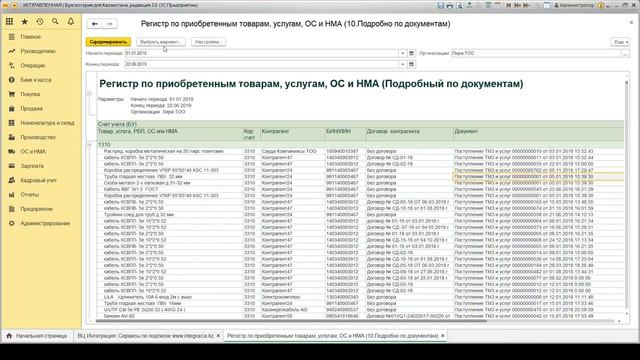This screenshot has height=360, width=640.
Task: Click Конец периода date field
Action: (261, 64)
